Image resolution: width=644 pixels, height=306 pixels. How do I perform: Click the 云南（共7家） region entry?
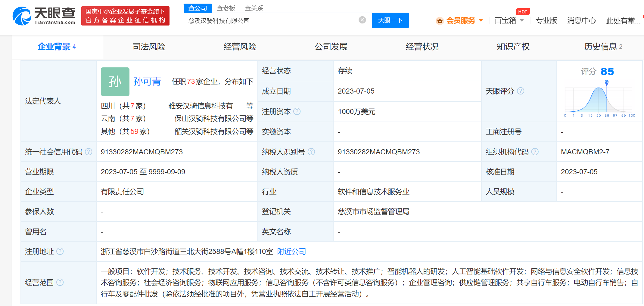[123, 119]
